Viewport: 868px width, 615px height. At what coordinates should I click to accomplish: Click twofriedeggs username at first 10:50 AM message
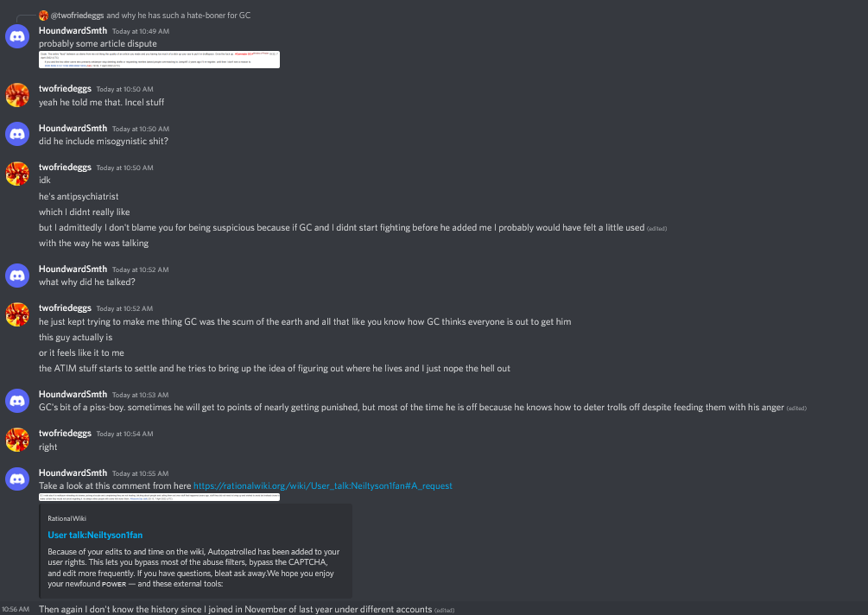pos(65,89)
